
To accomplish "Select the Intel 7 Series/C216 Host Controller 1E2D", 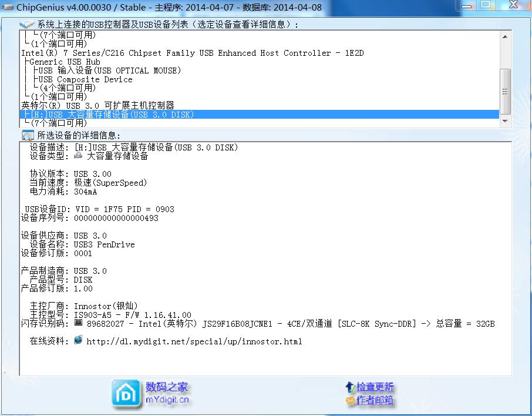I will tap(193, 53).
